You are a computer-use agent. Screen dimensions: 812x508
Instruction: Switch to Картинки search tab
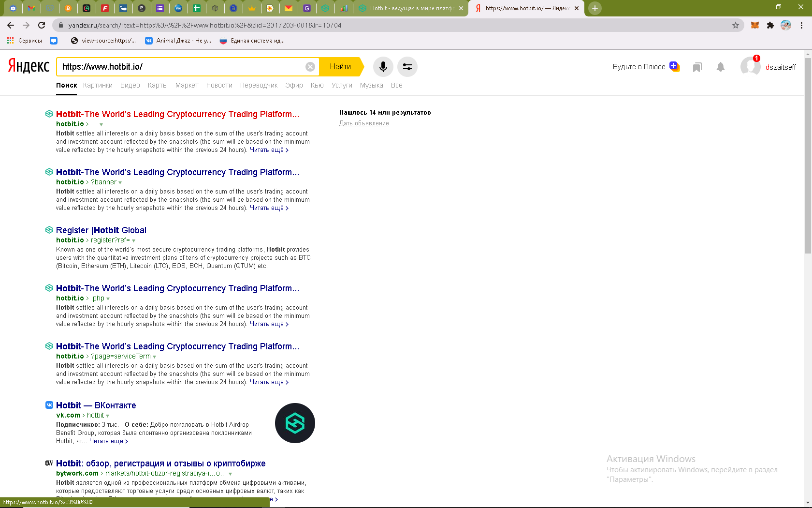[x=98, y=85]
